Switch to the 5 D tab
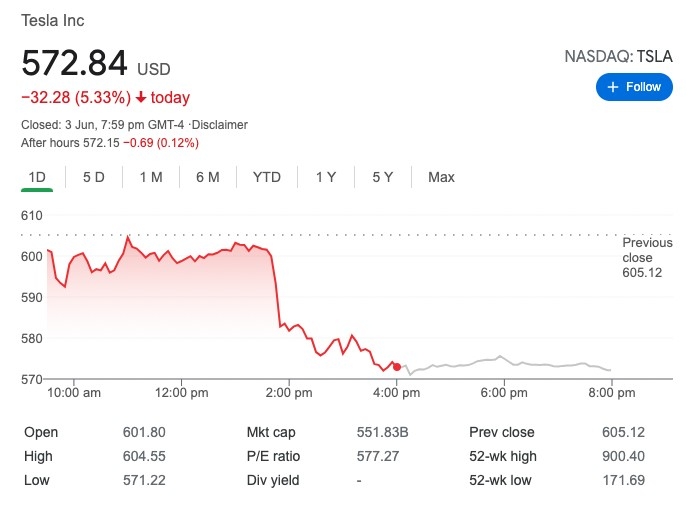Viewport: 696px width, 510px height. coord(94,177)
